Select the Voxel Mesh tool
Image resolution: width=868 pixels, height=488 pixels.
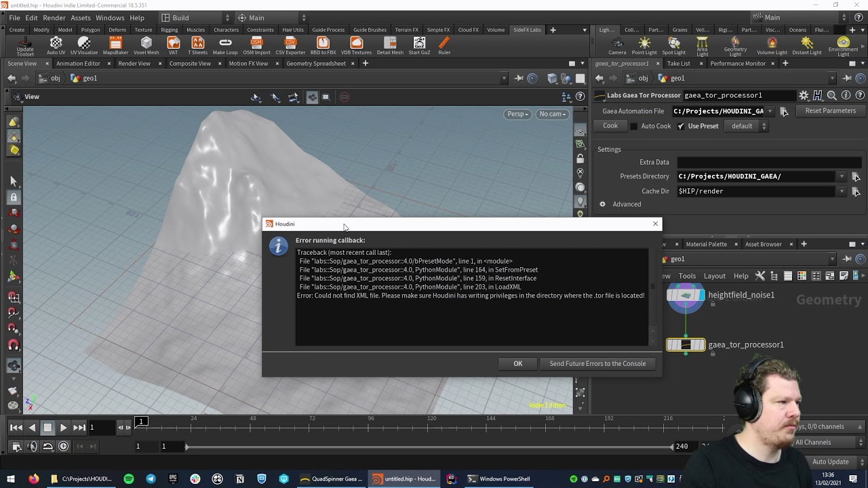point(146,46)
